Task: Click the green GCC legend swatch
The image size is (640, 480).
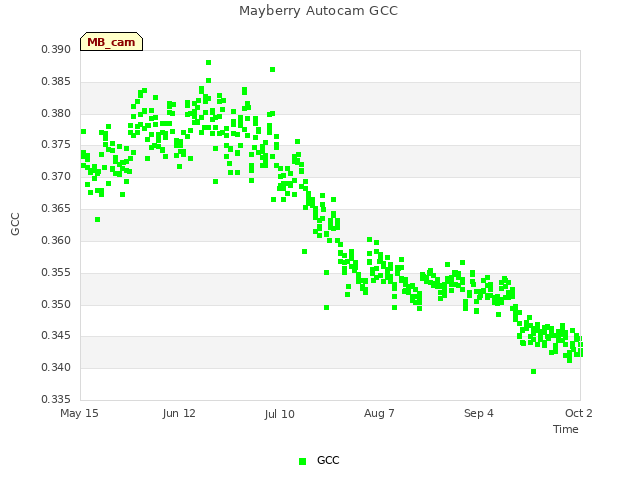Action: 302,461
